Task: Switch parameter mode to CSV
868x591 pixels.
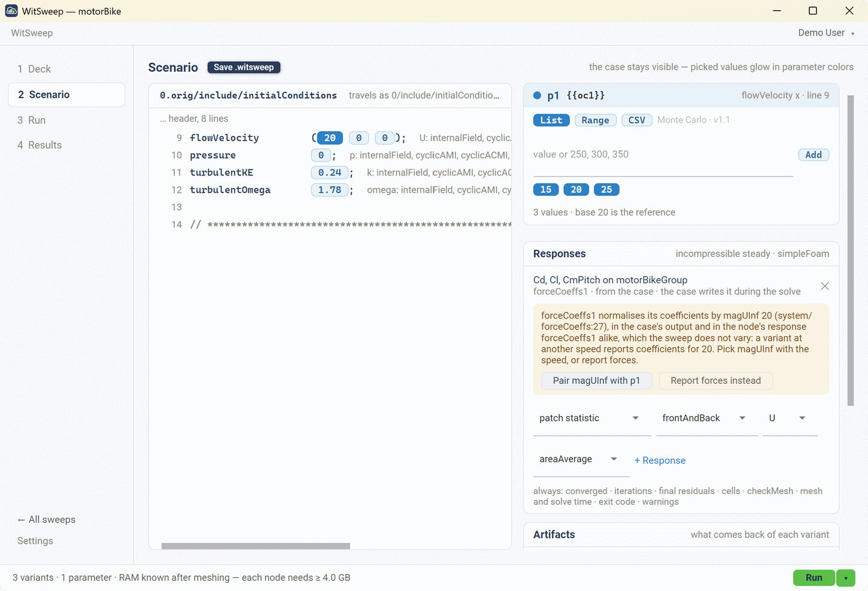Action: (x=637, y=120)
